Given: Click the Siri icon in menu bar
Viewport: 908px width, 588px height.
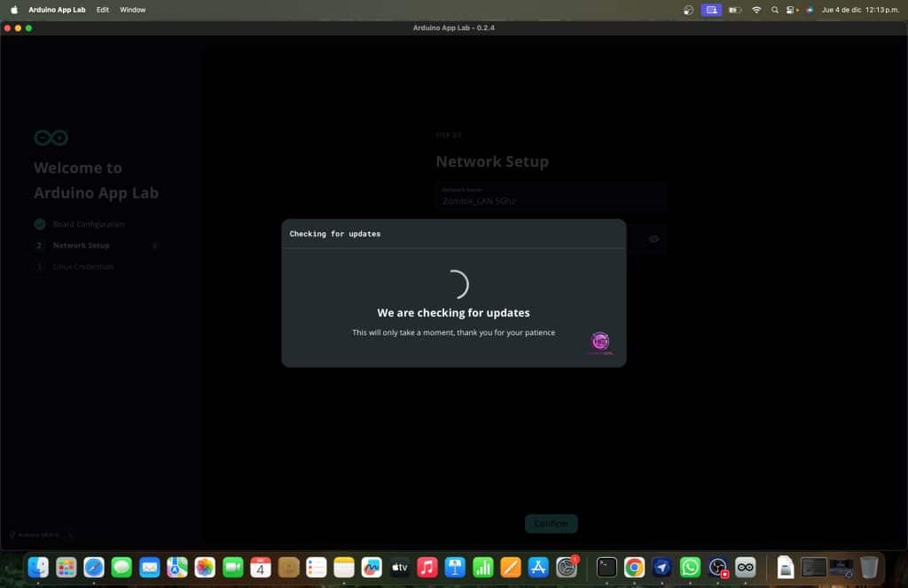Looking at the screenshot, I should 810,10.
